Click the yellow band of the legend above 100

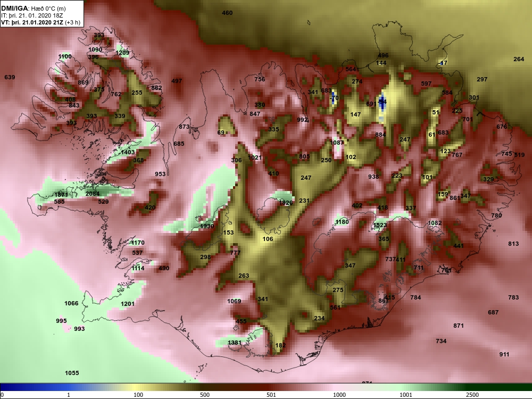pyautogui.click(x=136, y=387)
